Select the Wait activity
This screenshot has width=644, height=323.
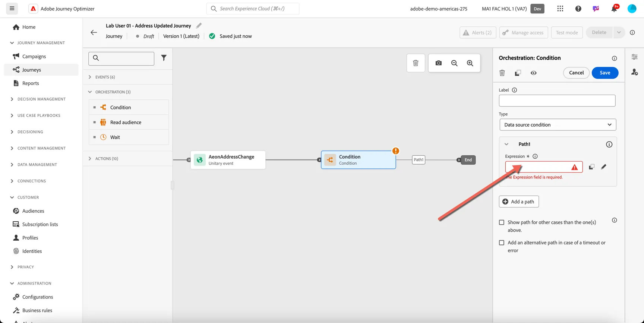(x=129, y=137)
